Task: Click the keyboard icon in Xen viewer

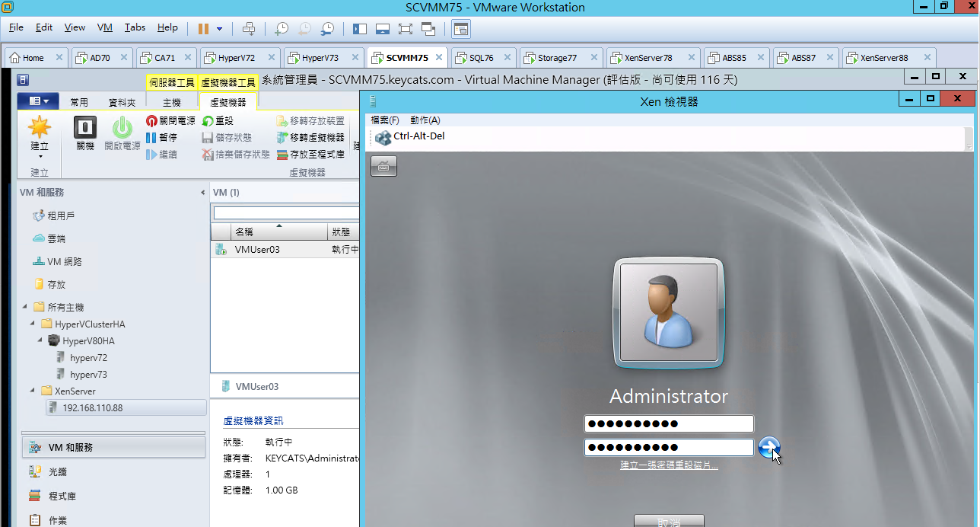Action: 383,166
